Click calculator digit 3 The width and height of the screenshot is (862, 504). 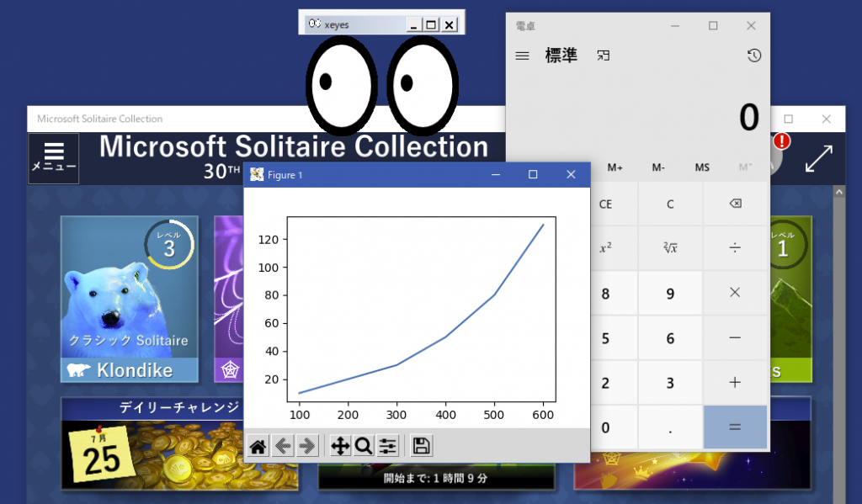(x=670, y=383)
